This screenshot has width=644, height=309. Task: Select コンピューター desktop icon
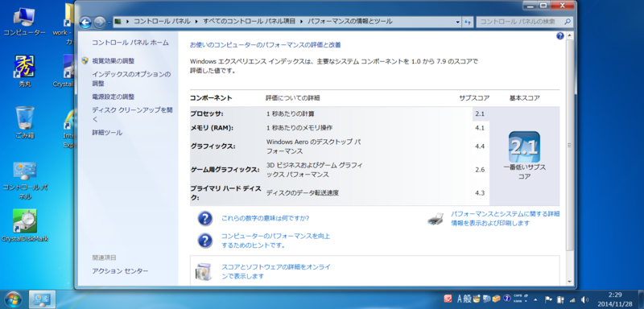25,22
